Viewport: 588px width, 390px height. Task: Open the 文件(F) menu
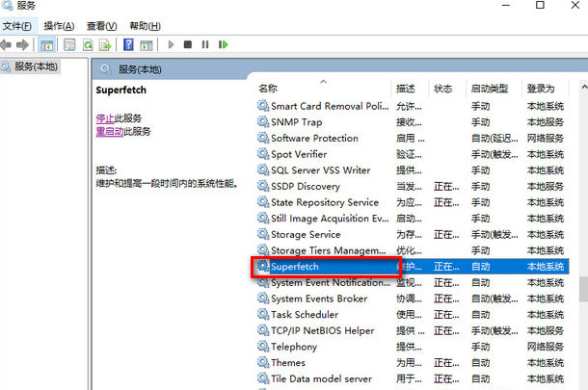pyautogui.click(x=17, y=26)
